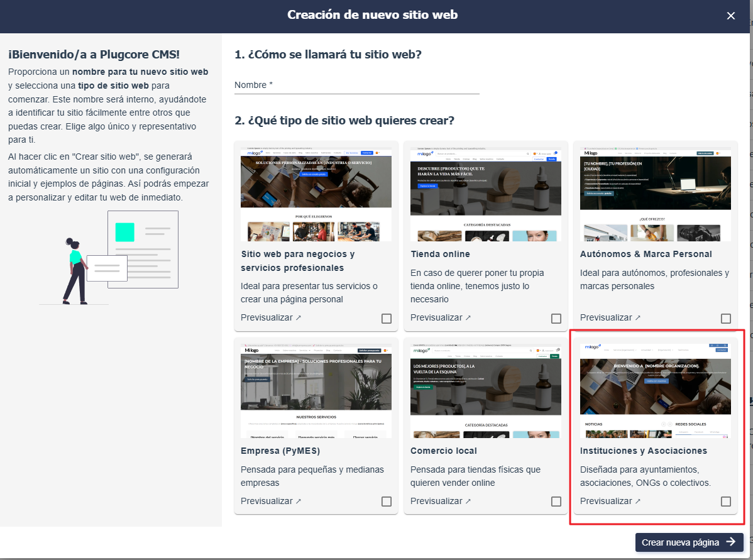Select the Comercio local checkbox

[556, 502]
